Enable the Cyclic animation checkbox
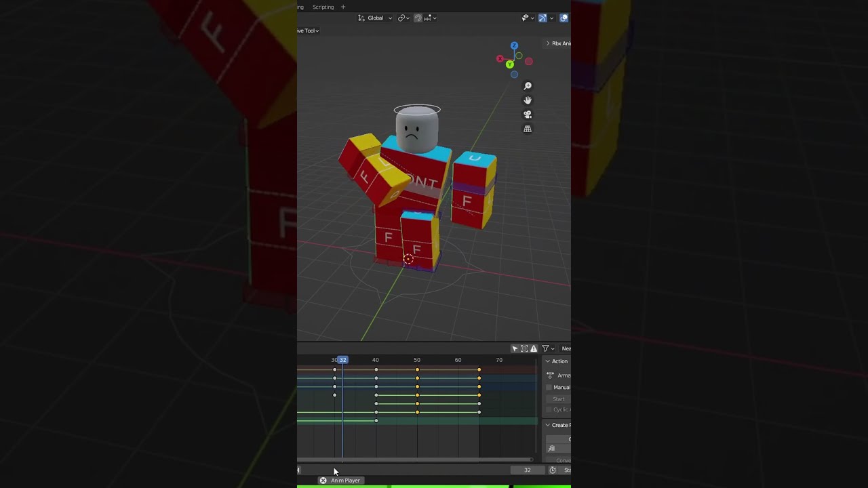 click(549, 409)
